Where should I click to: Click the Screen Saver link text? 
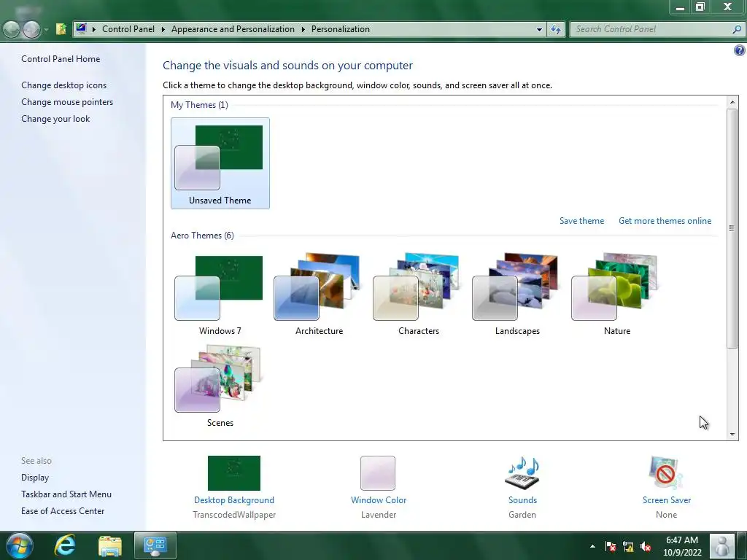point(667,500)
